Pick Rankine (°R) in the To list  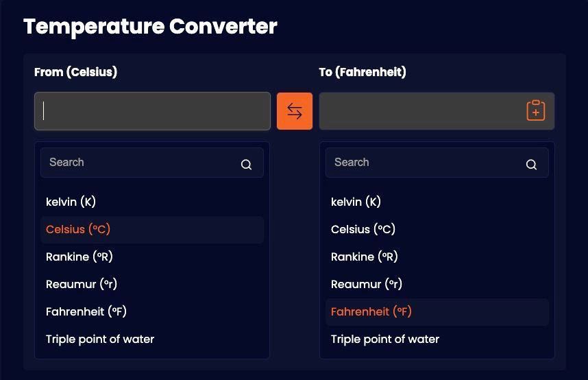437,257
